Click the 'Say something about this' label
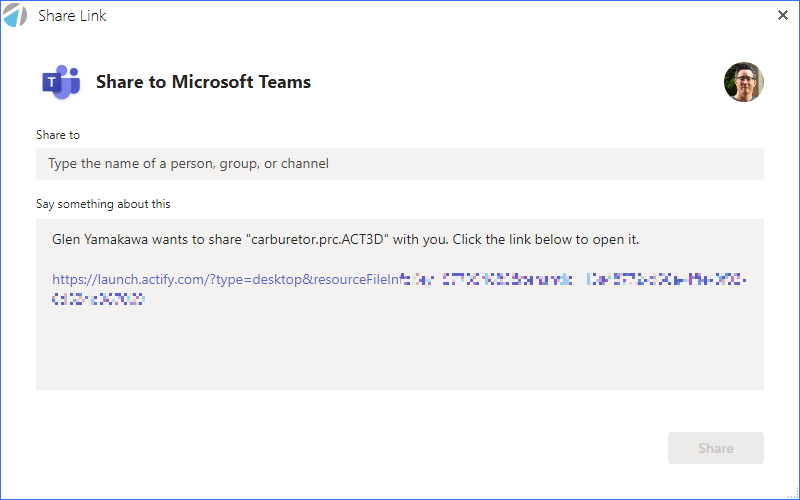 pyautogui.click(x=103, y=204)
